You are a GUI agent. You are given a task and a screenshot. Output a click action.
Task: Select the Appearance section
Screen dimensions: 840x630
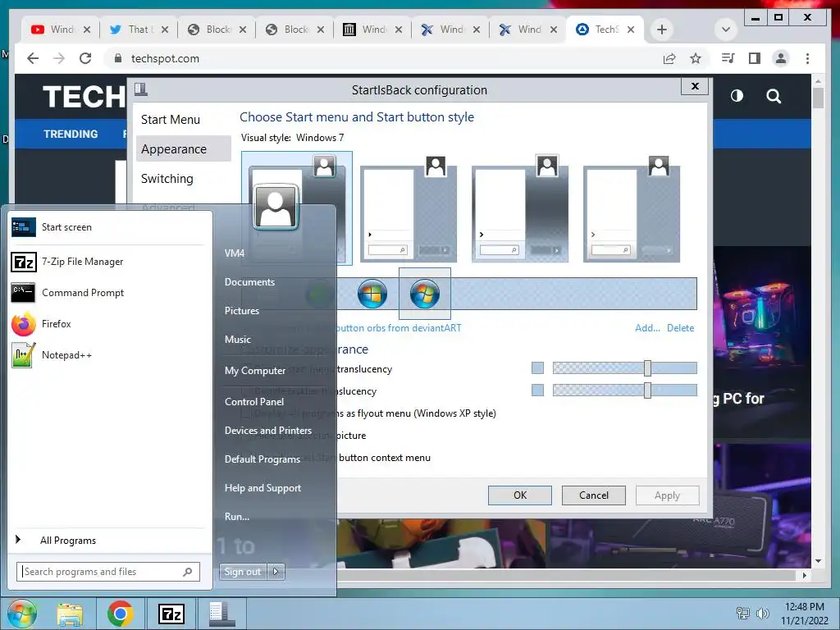coord(183,149)
